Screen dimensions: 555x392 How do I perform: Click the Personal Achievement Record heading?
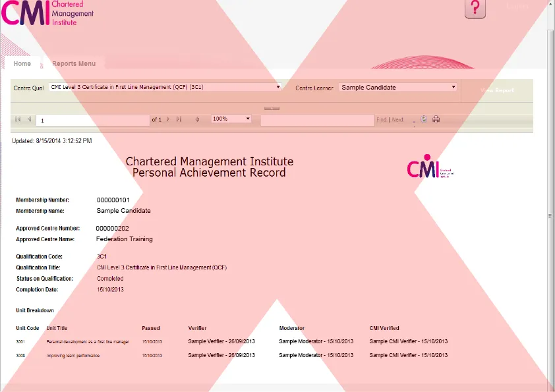(x=209, y=173)
